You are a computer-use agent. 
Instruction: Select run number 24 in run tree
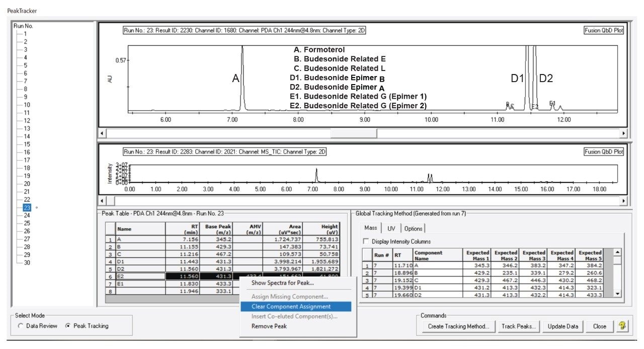(27, 216)
